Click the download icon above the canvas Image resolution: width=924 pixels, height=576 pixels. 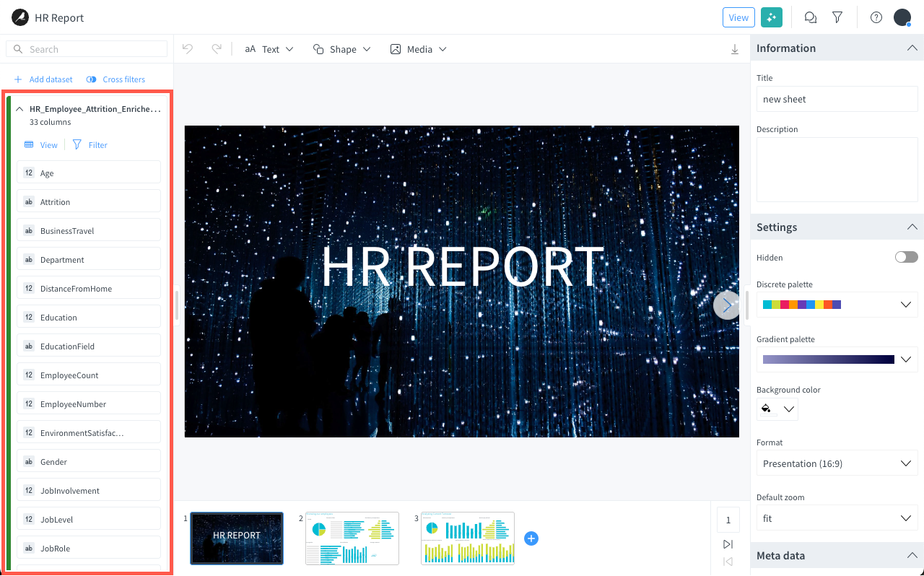tap(735, 48)
